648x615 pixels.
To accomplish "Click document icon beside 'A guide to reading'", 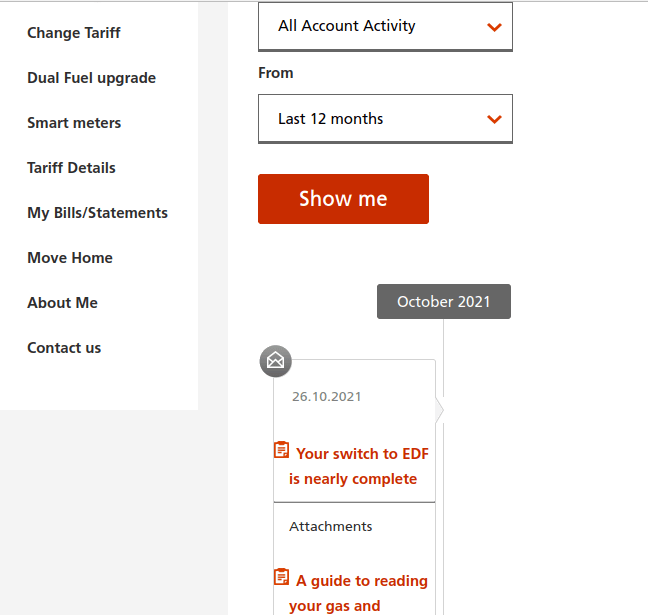I will 281,578.
